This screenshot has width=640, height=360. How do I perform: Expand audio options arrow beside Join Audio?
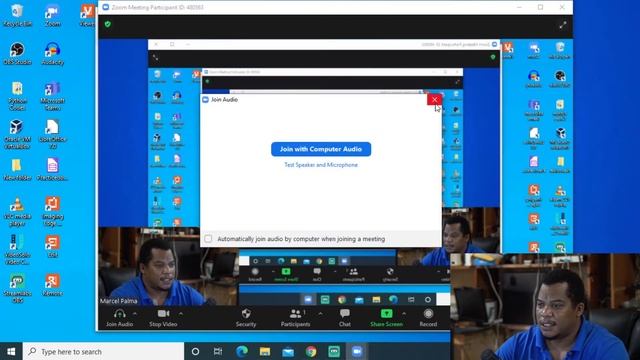(x=135, y=314)
